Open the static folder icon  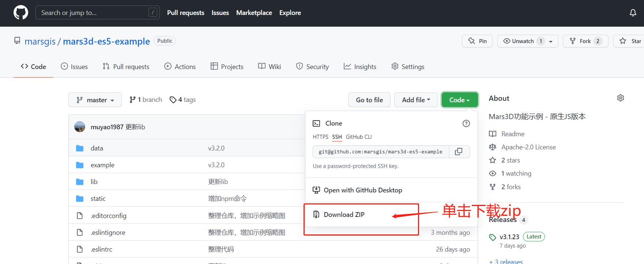[x=80, y=199]
